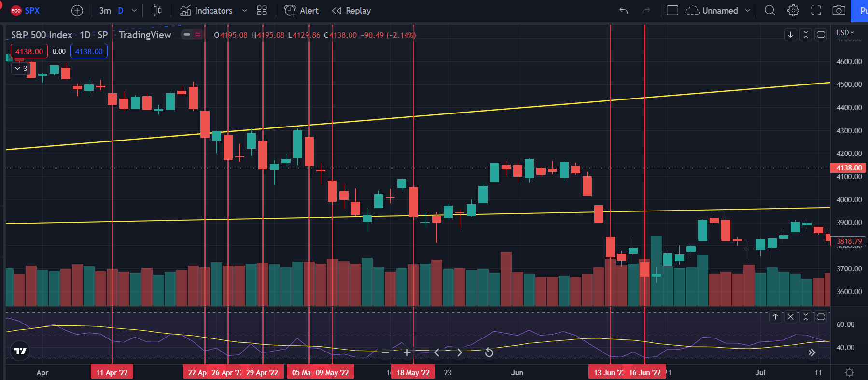Select the D daily interval
Viewport: 868px width, 380px height.
(x=121, y=11)
